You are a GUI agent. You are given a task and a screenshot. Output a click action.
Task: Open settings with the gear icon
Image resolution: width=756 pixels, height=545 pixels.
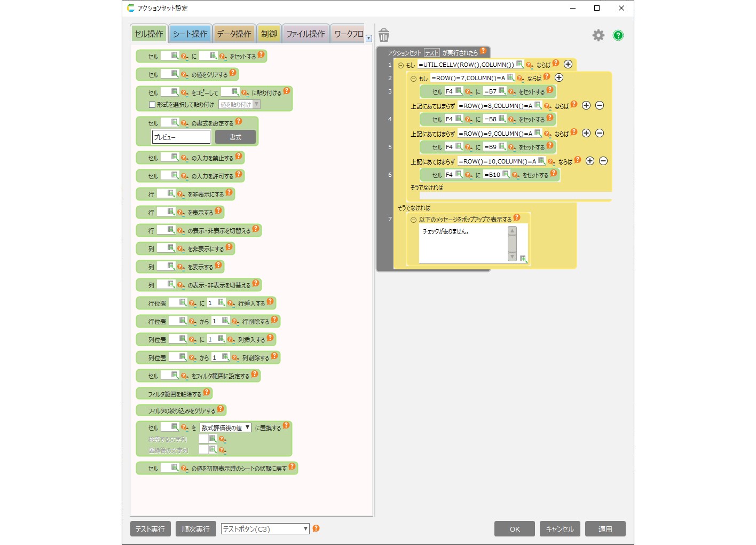(x=598, y=35)
